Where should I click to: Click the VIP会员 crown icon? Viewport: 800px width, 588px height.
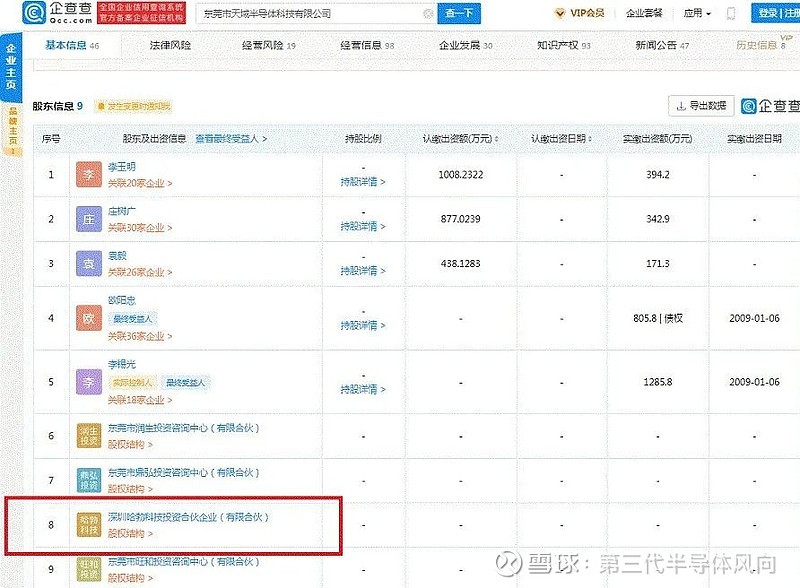tap(560, 13)
